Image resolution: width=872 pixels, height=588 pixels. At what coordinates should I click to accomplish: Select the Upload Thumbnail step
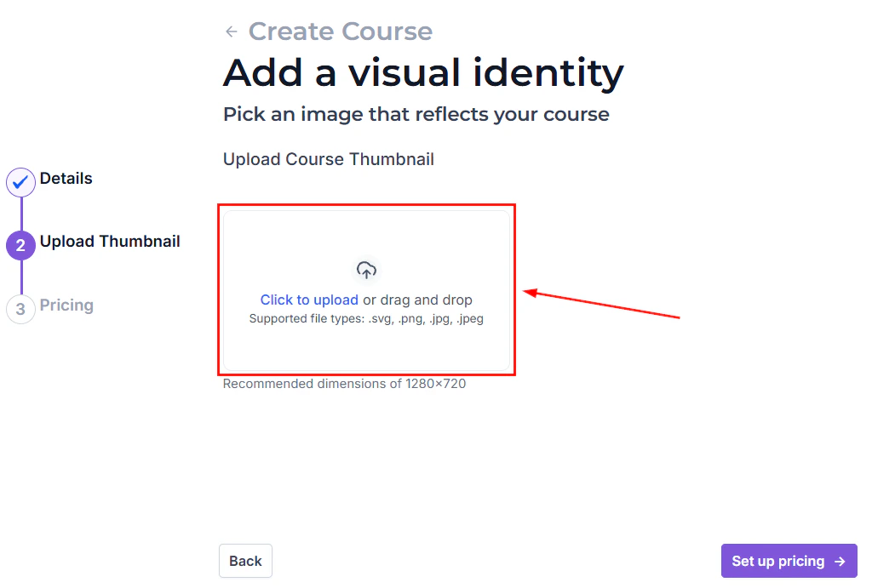point(110,241)
